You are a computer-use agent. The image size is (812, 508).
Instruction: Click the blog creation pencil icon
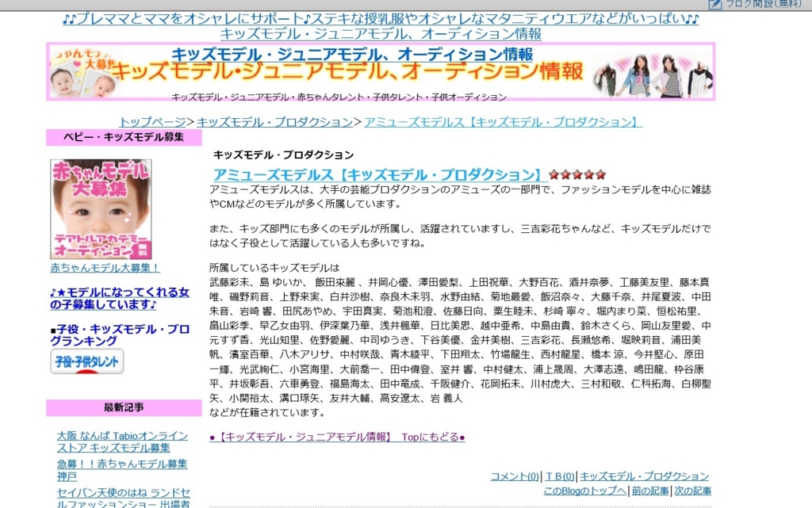pos(714,5)
